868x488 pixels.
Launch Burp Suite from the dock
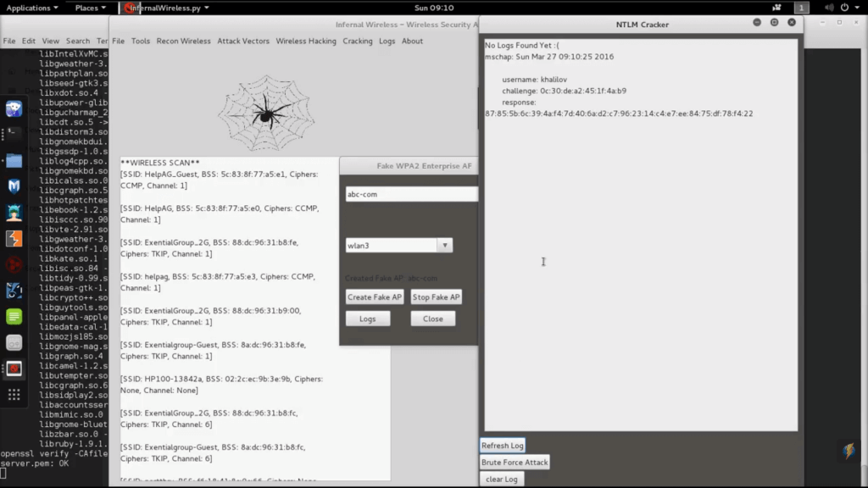click(14, 239)
